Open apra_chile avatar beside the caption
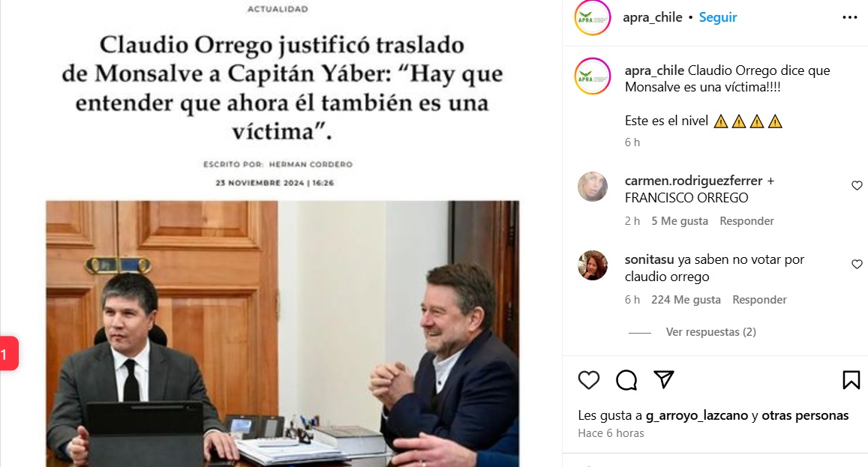The height and width of the screenshot is (467, 868). click(593, 76)
